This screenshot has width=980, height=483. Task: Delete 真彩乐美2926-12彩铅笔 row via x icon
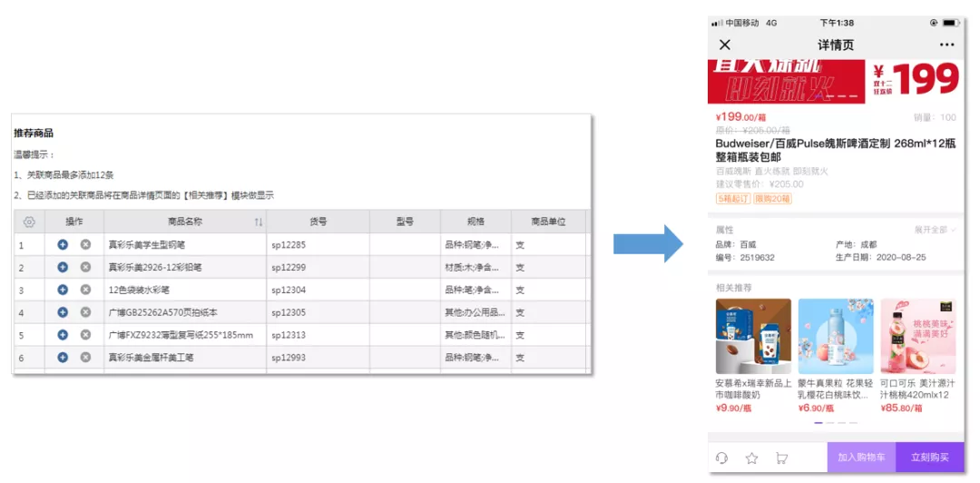click(x=85, y=267)
